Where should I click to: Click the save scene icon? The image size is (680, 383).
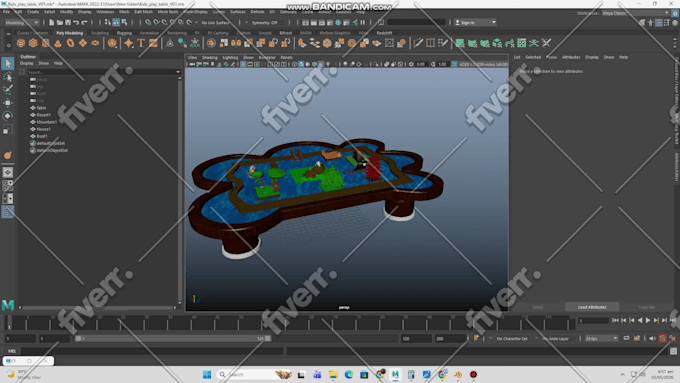click(68, 23)
